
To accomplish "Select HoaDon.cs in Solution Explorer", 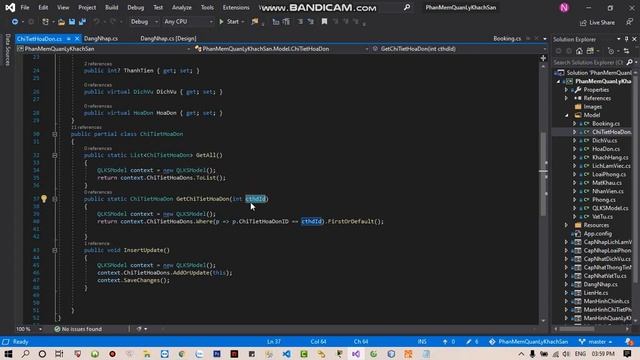I will tap(606, 149).
